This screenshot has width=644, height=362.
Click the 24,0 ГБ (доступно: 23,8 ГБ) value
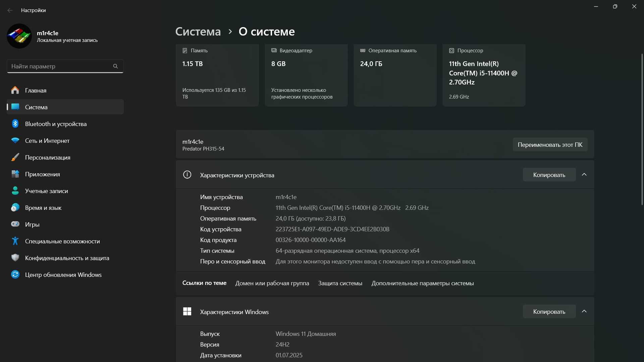tap(311, 219)
